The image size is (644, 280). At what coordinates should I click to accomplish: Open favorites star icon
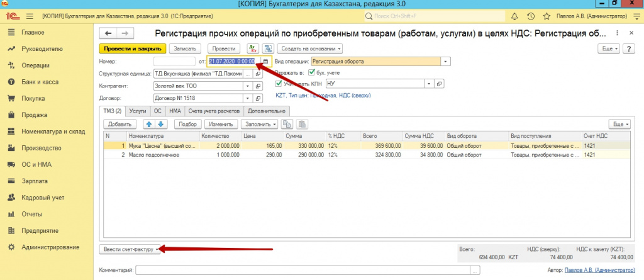(x=547, y=16)
